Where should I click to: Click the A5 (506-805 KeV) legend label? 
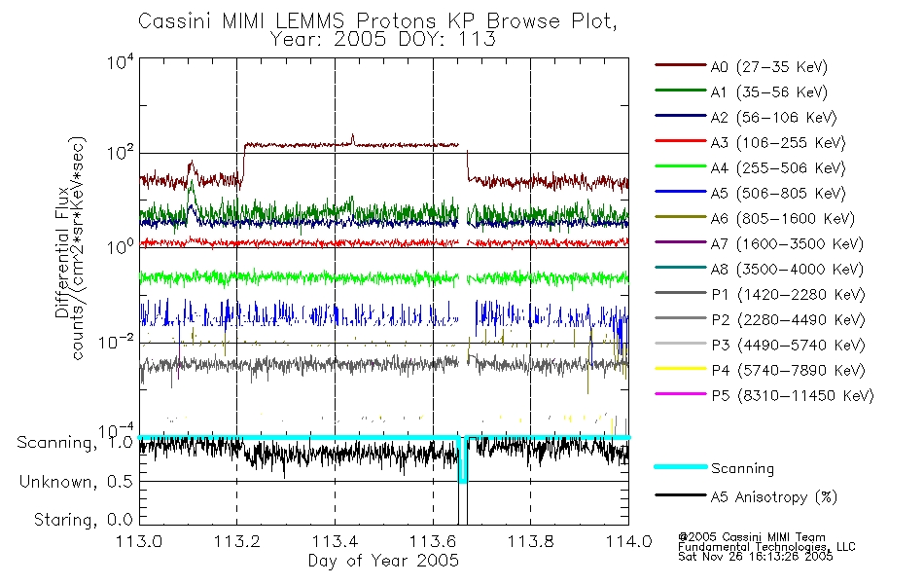click(x=778, y=194)
